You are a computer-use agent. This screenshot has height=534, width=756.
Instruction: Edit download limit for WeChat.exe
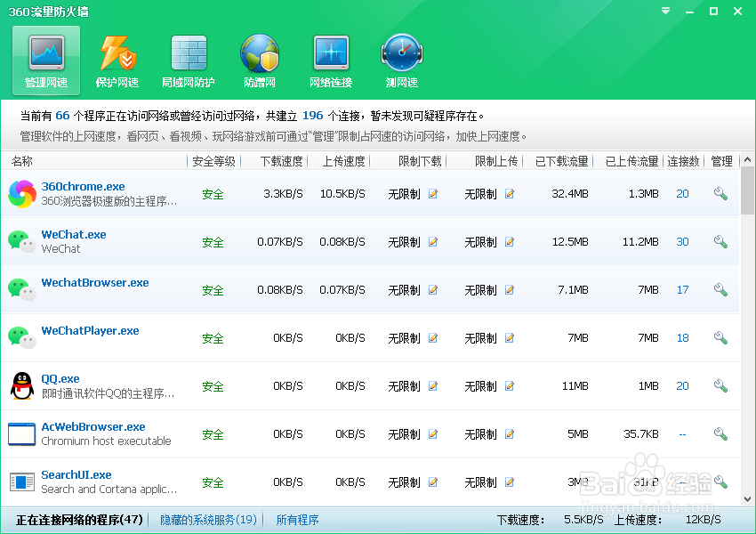pyautogui.click(x=433, y=242)
